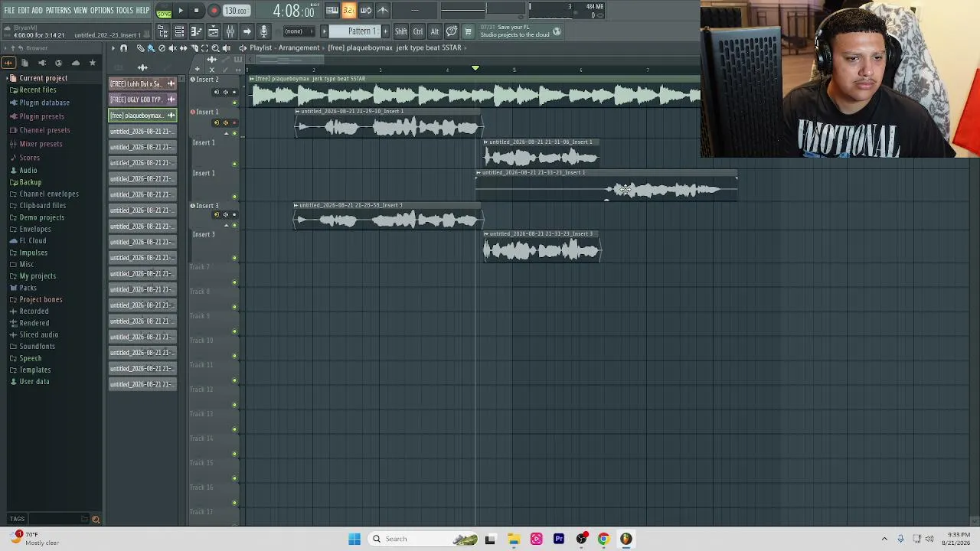The image size is (980, 551).
Task: Click the red Record button
Action: (x=214, y=11)
